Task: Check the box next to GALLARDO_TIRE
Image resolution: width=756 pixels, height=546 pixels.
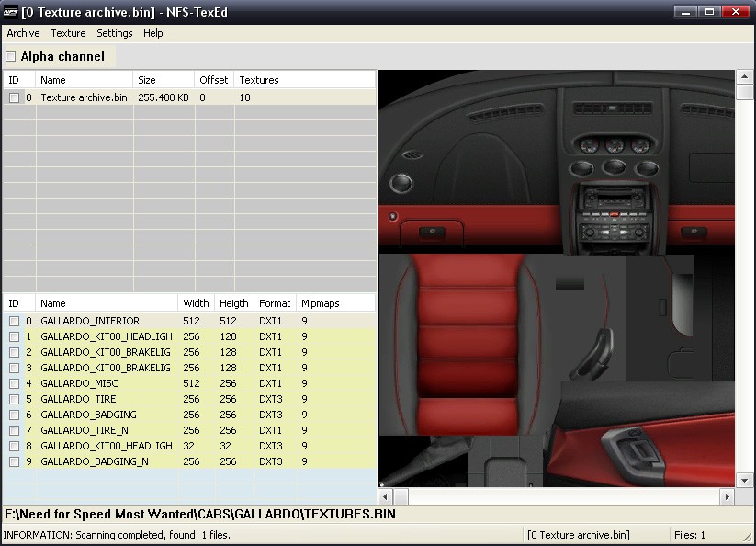Action: pyautogui.click(x=14, y=399)
